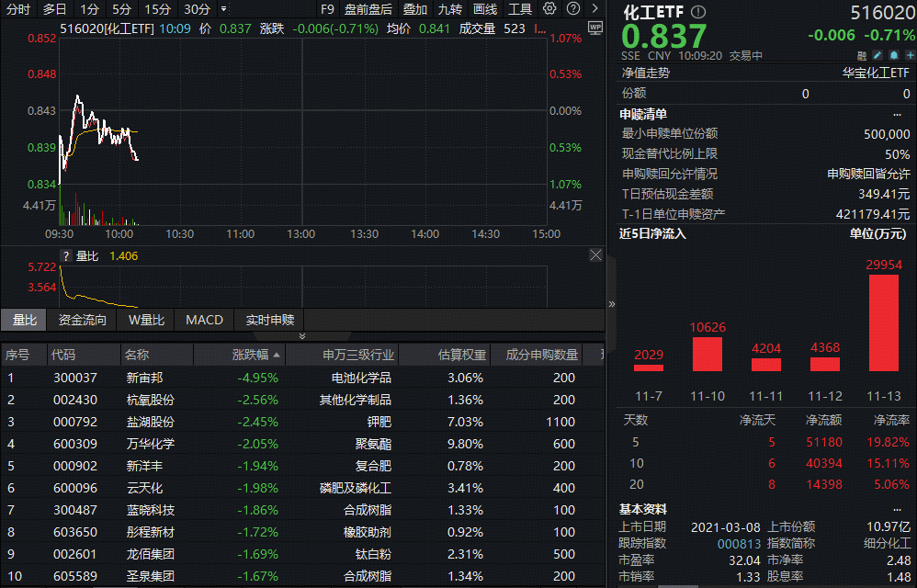Screen dimensions: 917x588
Task: Click the 11-13 net inflow bar
Action: tap(883, 322)
